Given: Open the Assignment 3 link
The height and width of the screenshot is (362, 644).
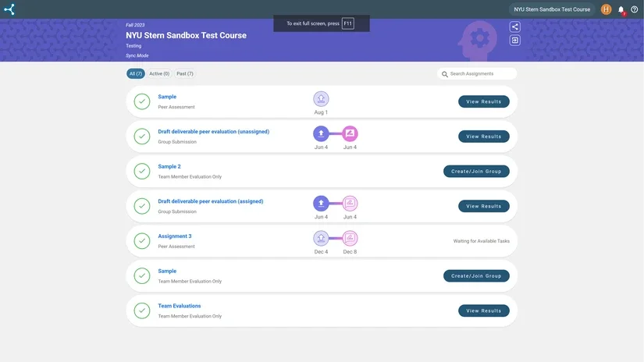Looking at the screenshot, I should pos(175,236).
